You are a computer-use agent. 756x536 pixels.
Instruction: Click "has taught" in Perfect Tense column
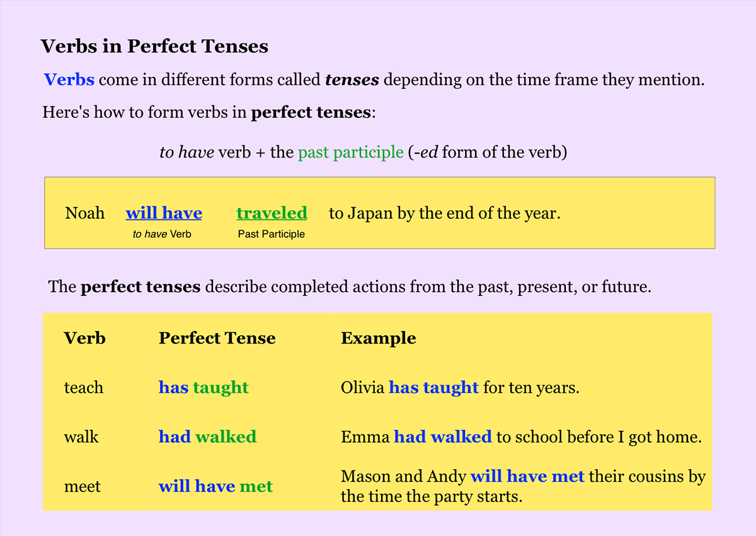click(203, 387)
